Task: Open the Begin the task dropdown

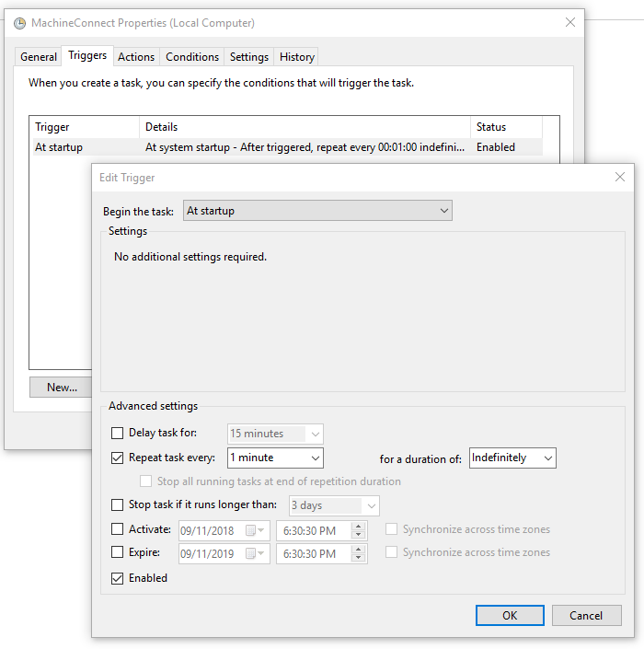Action: pos(317,211)
